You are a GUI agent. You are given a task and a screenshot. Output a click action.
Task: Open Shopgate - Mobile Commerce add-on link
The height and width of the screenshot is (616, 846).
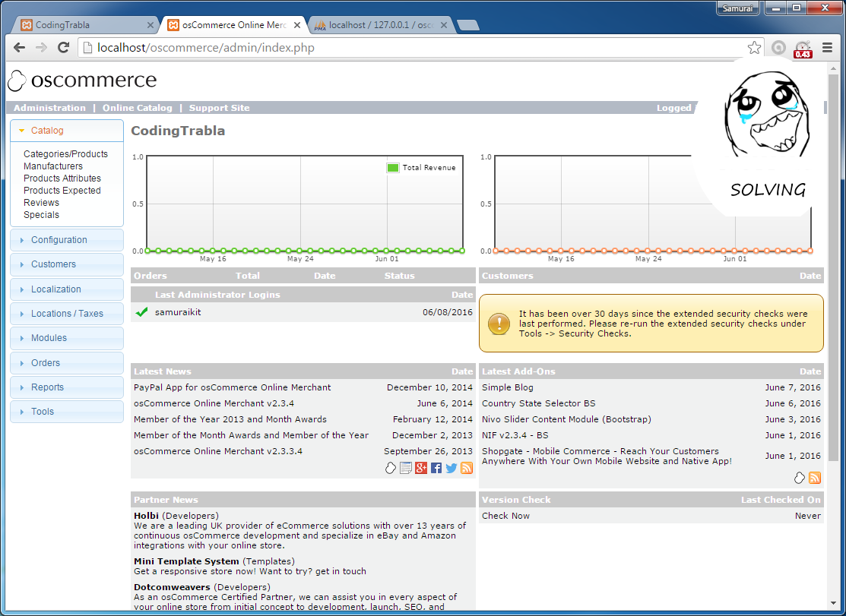[607, 456]
